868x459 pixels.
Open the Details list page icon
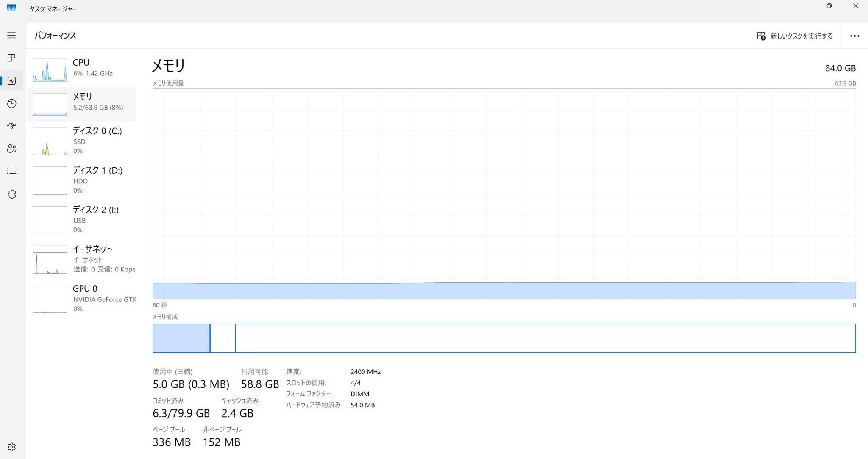point(11,171)
